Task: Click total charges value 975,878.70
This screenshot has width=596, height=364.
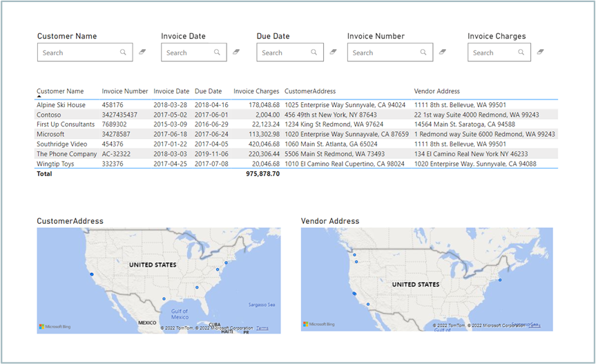Action: click(x=262, y=173)
